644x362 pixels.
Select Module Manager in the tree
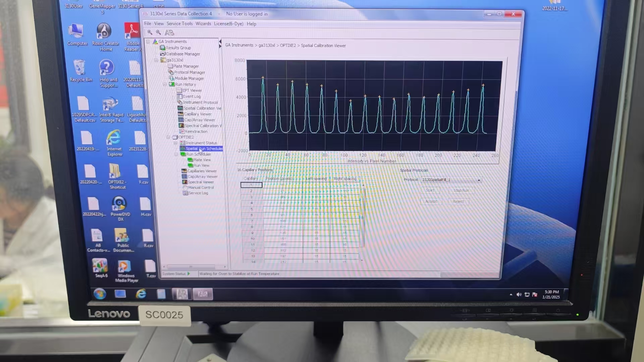click(189, 78)
